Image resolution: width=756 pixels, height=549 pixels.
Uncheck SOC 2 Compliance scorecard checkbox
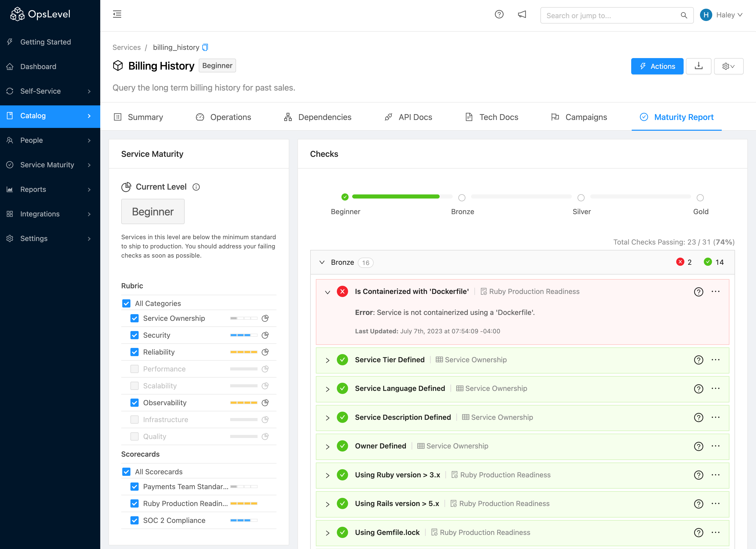134,520
